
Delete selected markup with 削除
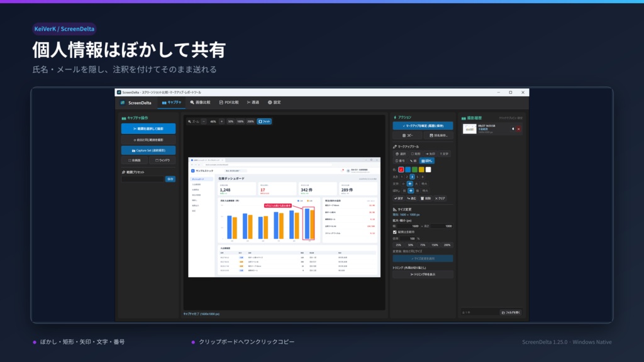click(x=426, y=199)
